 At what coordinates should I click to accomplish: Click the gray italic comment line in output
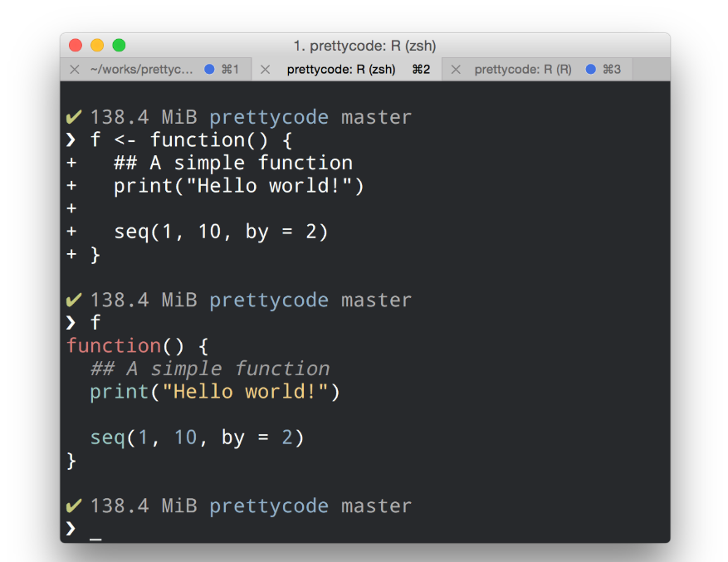pos(210,369)
